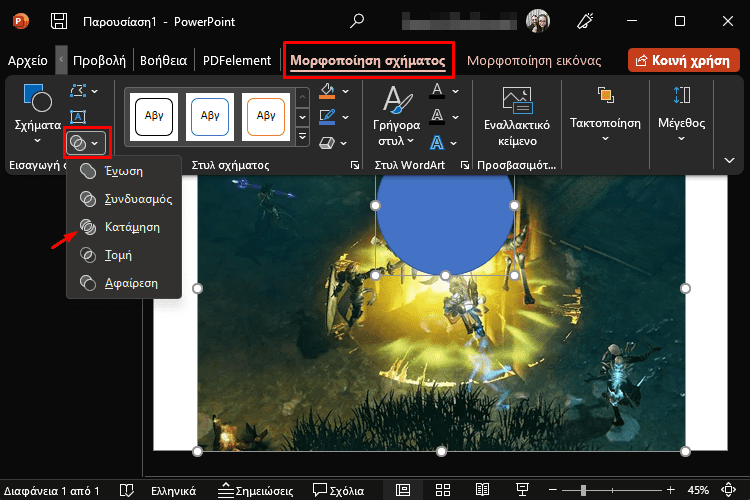Select the blue circle shape

[x=445, y=225]
